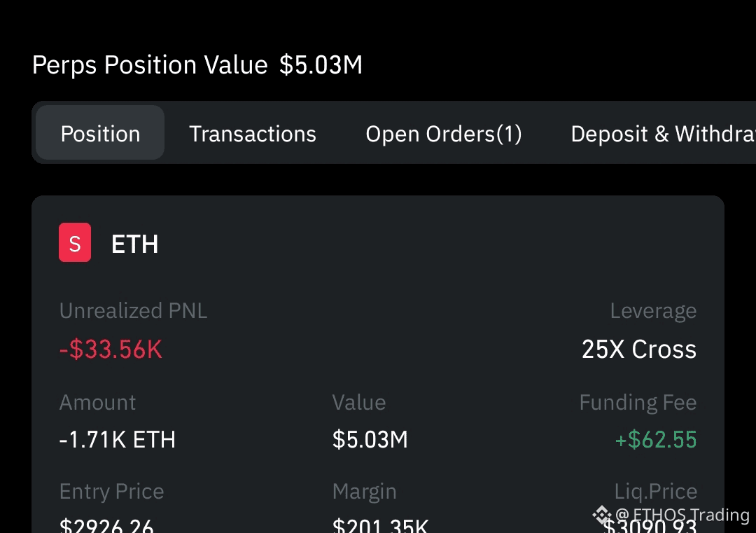Expand the Entry Price details
756x533 pixels.
111,491
